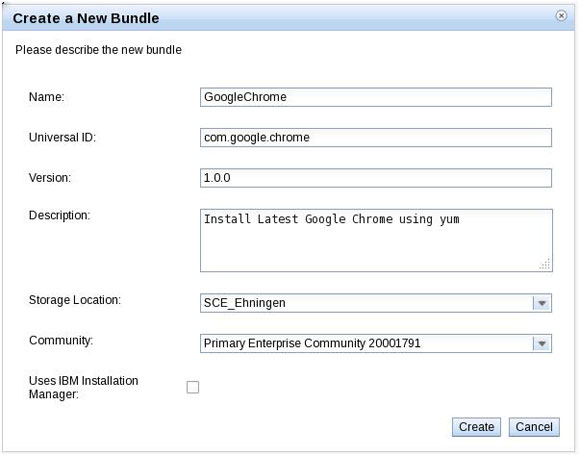Focus the Universal ID input field
Viewport: 580px width, 456px height.
376,138
